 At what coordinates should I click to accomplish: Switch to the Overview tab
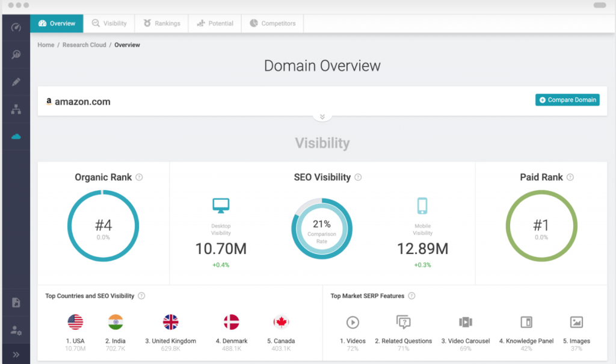(x=57, y=23)
